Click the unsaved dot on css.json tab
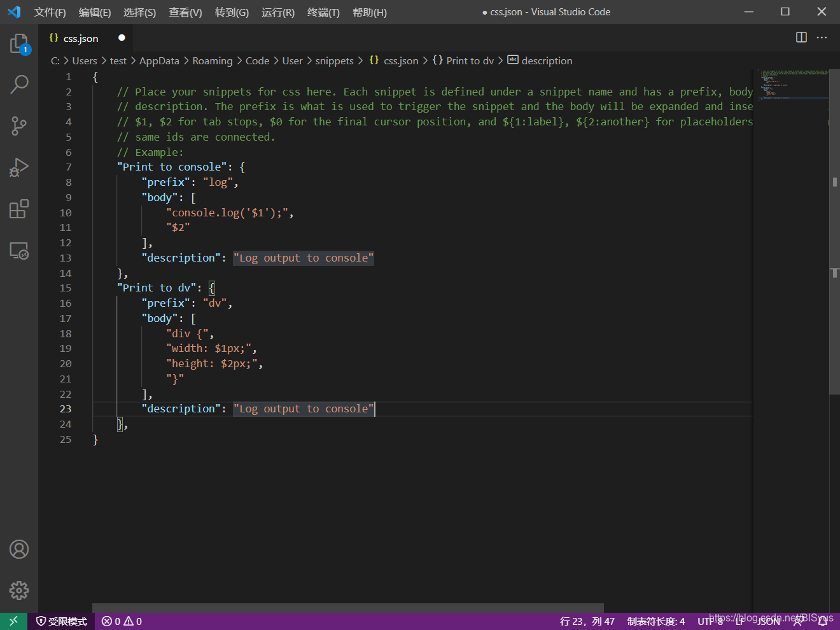840x630 pixels. coord(122,38)
